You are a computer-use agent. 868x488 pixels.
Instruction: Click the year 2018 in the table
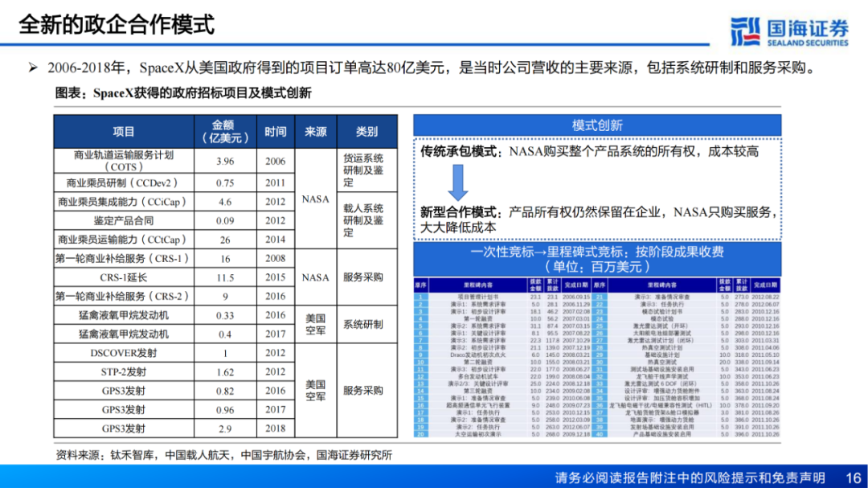pos(275,429)
